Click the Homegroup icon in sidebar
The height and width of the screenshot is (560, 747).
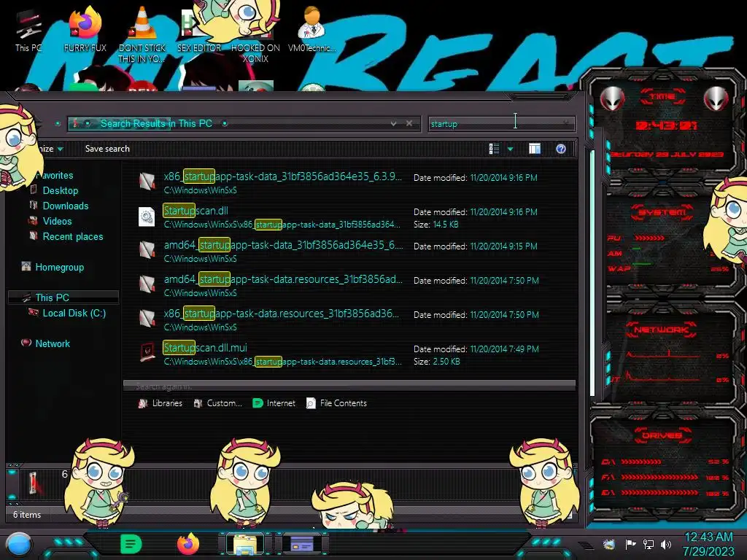26,267
